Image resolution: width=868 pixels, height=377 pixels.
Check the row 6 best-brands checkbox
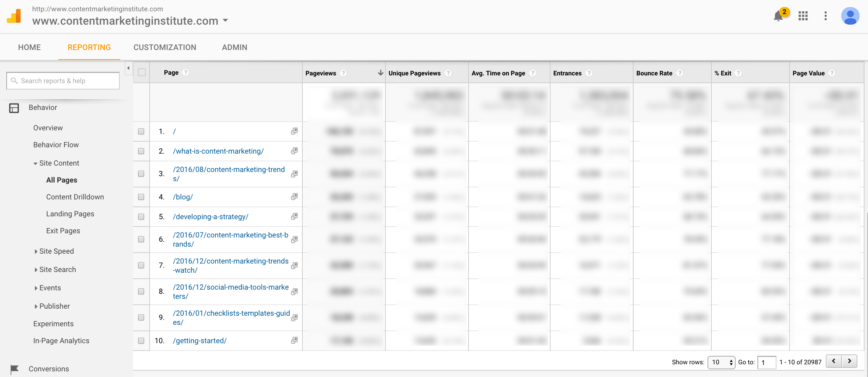[x=141, y=239]
